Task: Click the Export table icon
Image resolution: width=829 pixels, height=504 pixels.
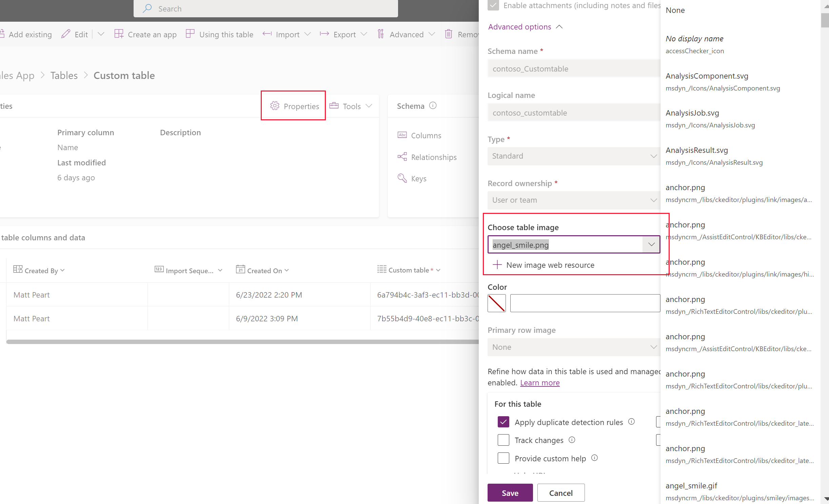Action: point(324,34)
